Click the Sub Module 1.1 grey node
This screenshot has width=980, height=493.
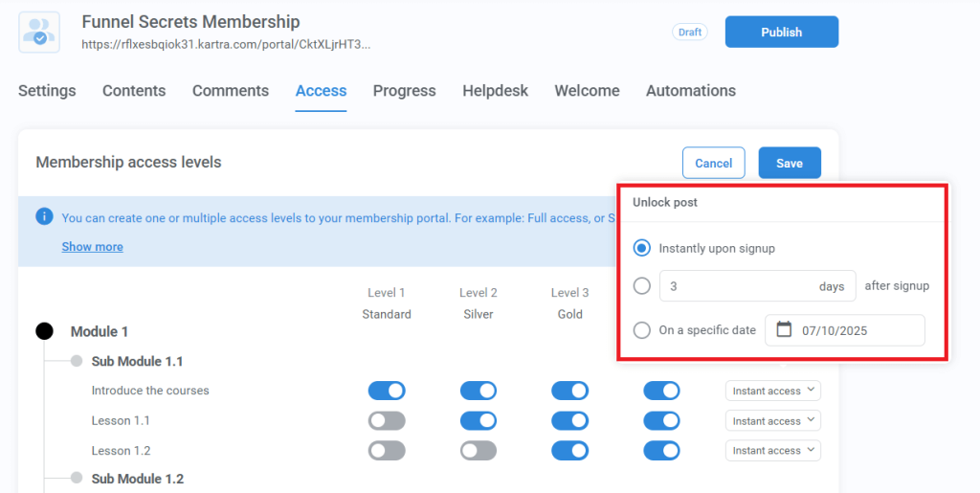coord(77,361)
